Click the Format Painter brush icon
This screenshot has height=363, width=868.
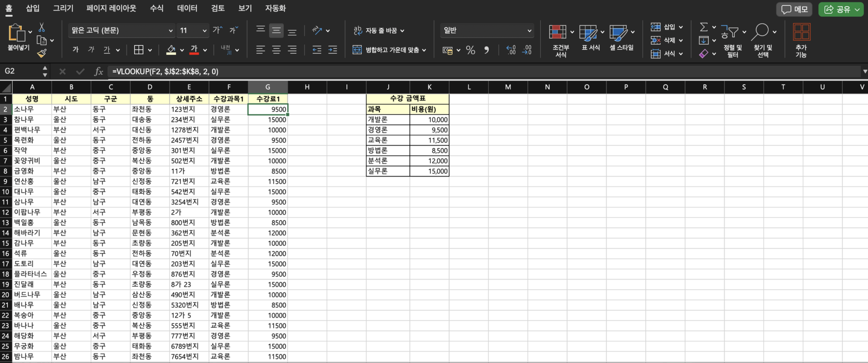tap(42, 53)
